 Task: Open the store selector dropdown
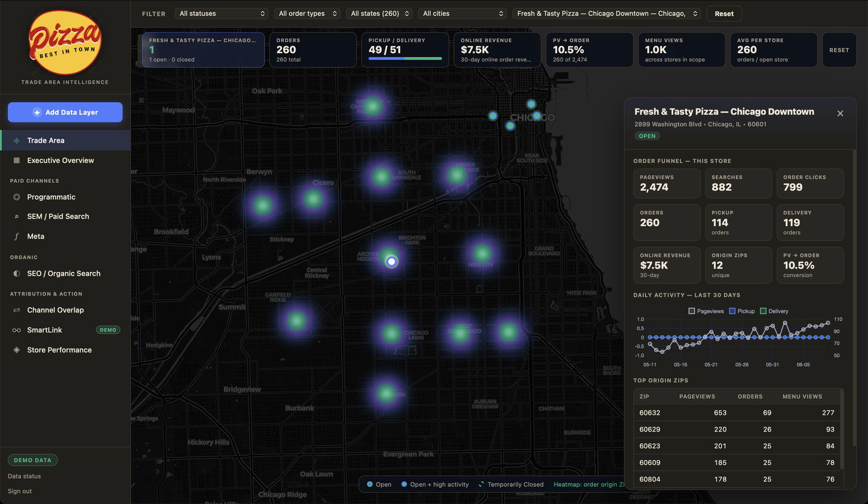point(607,13)
